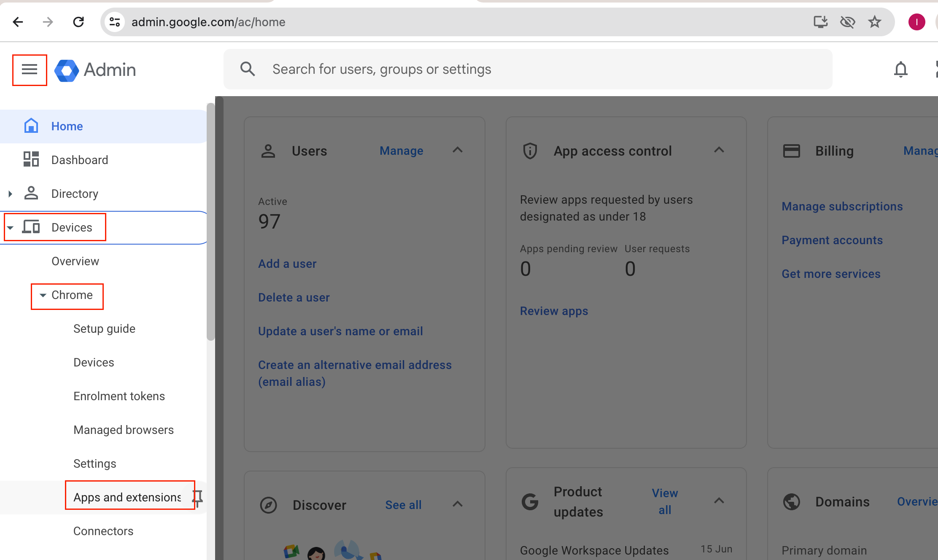Open the profile avatar in the browser toolbar
Image resolution: width=938 pixels, height=560 pixels.
click(x=916, y=22)
